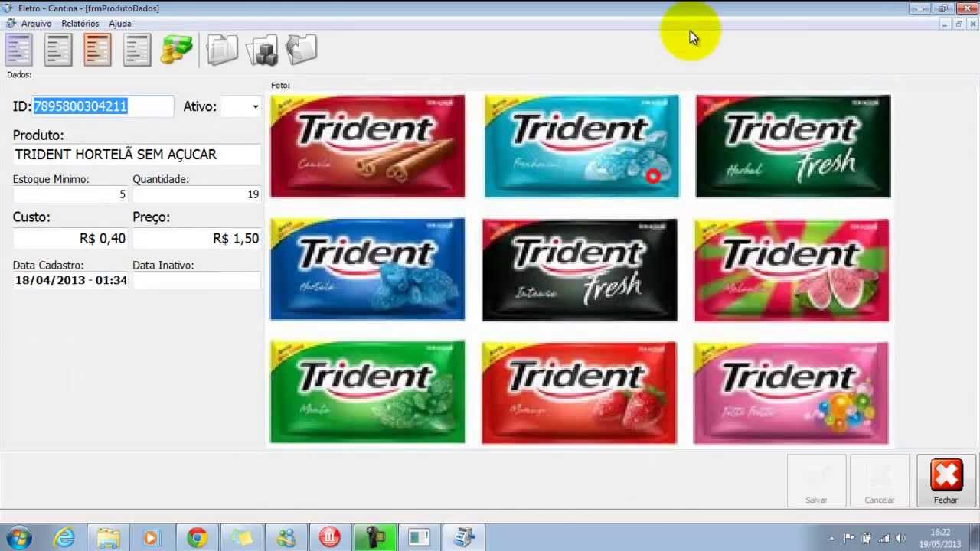Open the Arquivo menu
Screen dimensions: 980x551
[x=37, y=24]
